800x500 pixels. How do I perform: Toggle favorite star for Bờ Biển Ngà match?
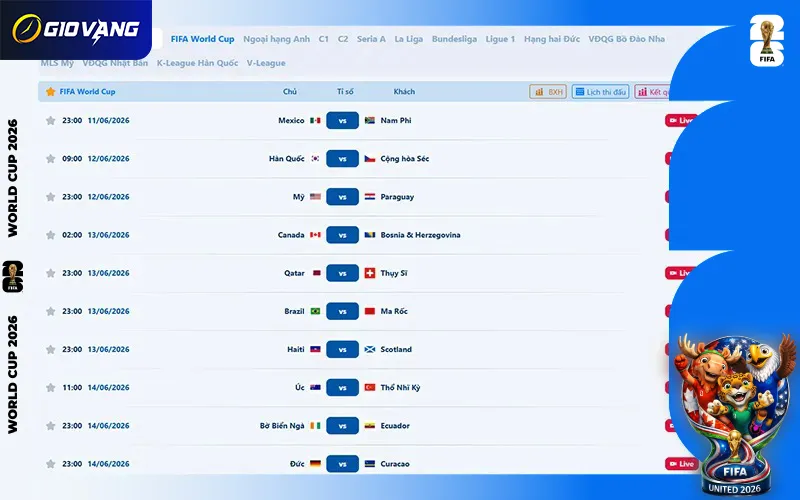pyautogui.click(x=51, y=426)
